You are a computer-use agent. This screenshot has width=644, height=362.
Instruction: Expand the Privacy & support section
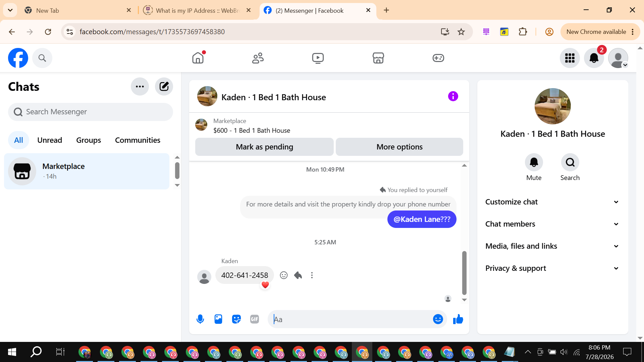(x=552, y=268)
